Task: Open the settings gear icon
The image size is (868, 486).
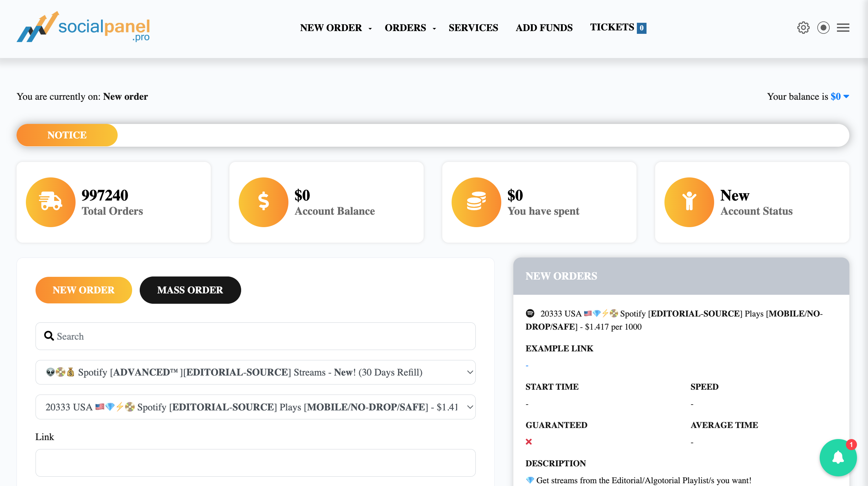Action: click(x=803, y=28)
